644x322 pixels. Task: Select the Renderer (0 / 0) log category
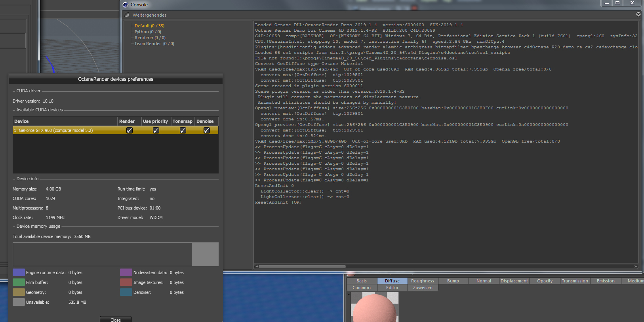pos(150,38)
